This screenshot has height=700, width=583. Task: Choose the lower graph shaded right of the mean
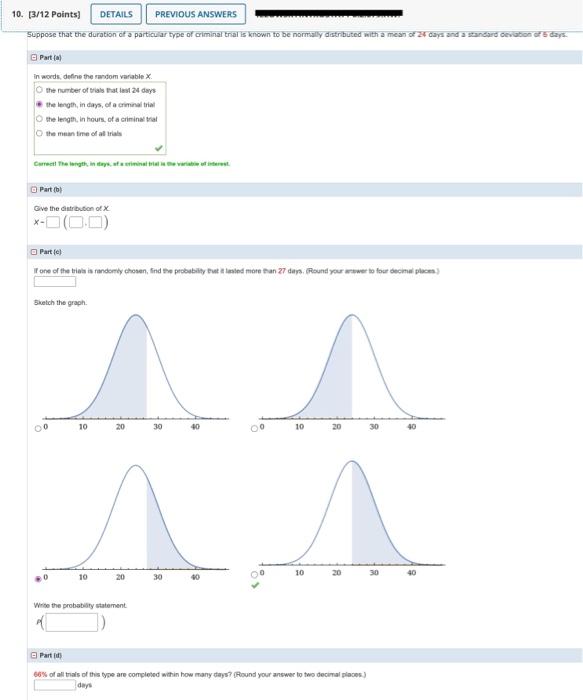pyautogui.click(x=254, y=575)
